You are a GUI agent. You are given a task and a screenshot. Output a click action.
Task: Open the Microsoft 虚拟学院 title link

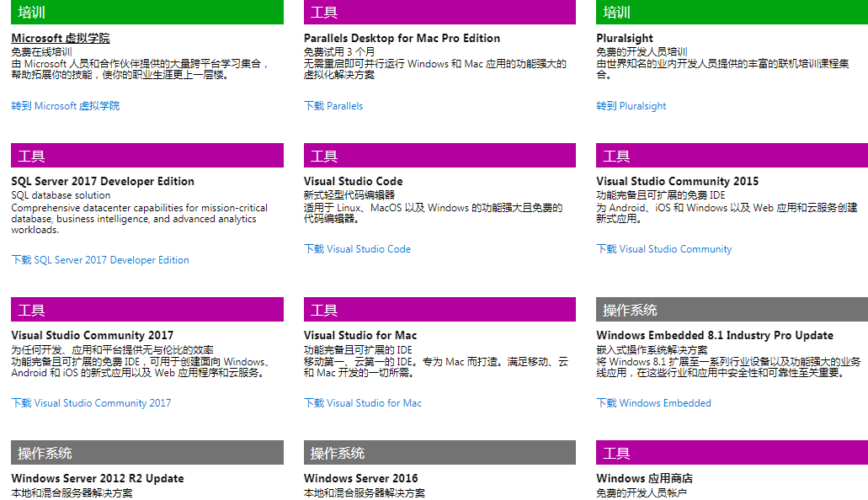point(61,38)
